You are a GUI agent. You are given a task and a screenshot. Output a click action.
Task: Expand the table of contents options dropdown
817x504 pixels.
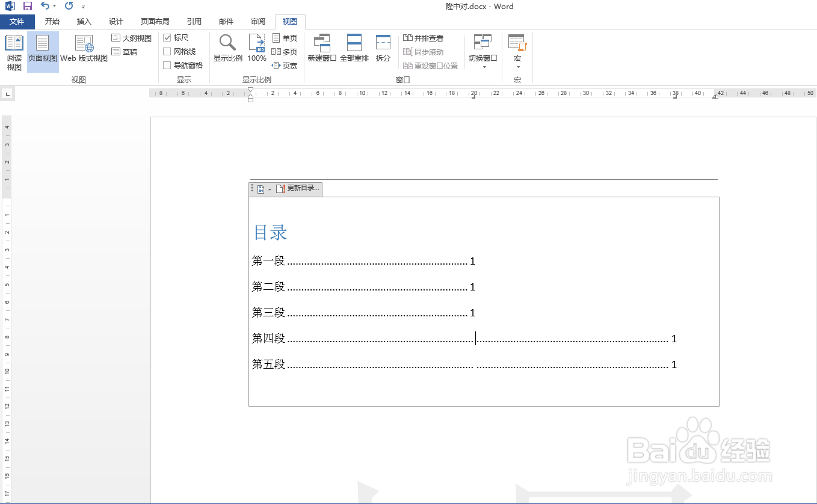click(270, 188)
